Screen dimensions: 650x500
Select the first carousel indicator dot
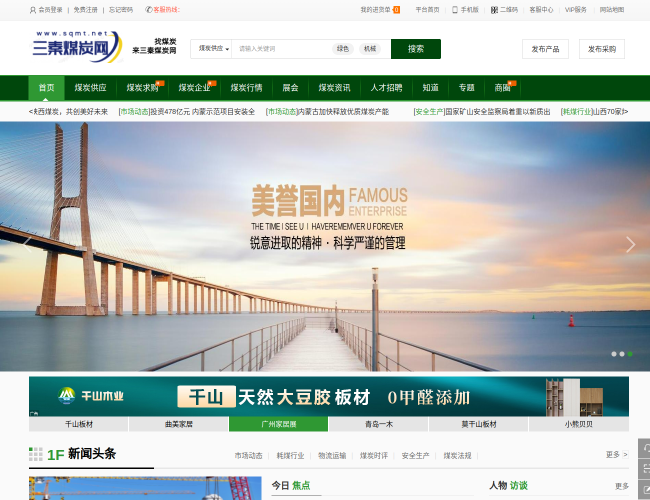614,354
